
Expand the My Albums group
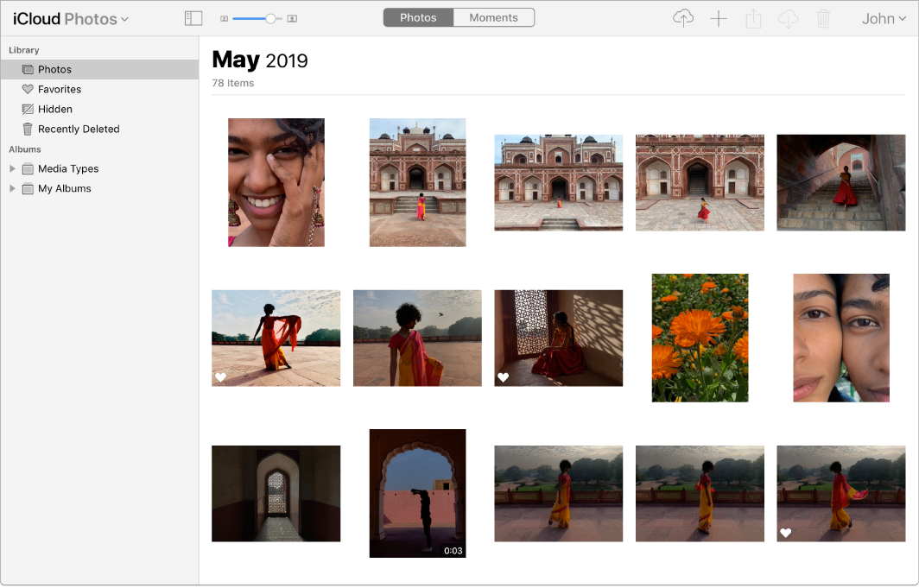point(12,189)
